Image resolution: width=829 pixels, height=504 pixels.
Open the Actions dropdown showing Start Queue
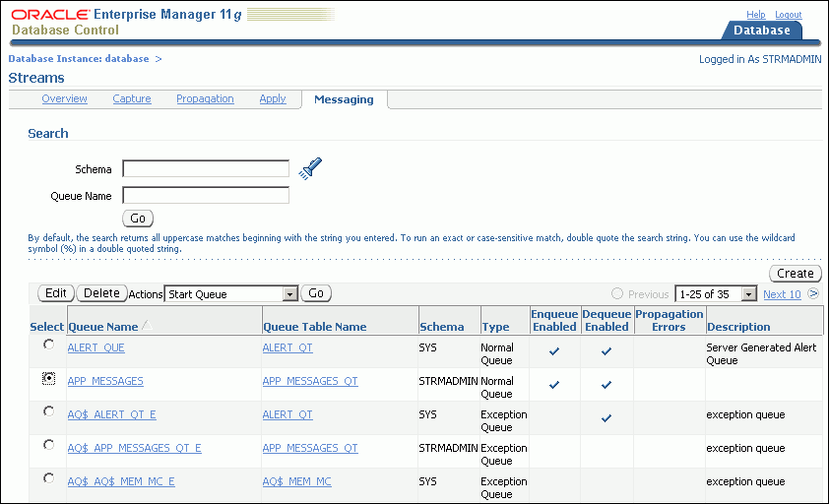tap(231, 294)
